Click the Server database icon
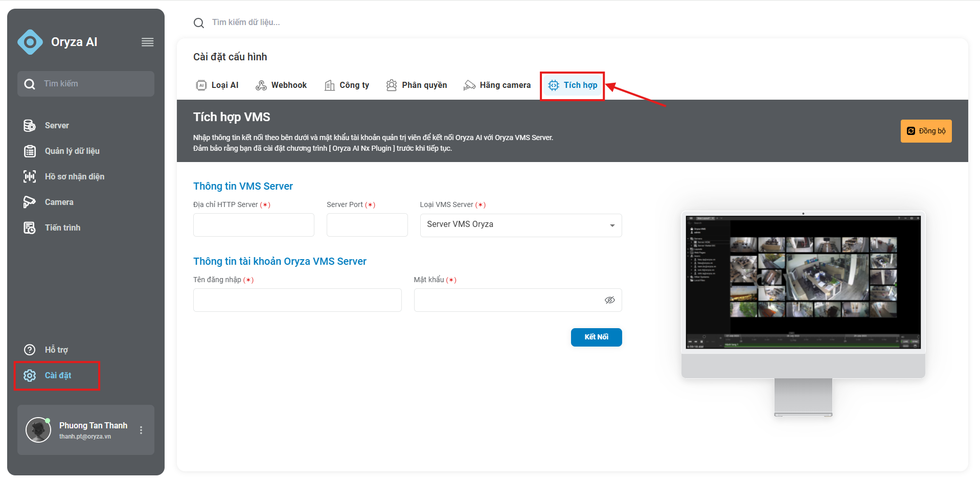 tap(30, 126)
